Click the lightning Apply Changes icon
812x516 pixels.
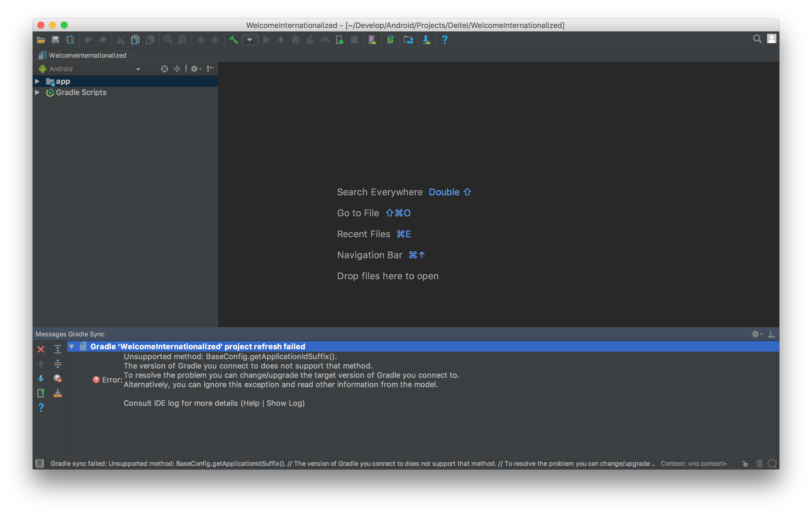pos(281,40)
